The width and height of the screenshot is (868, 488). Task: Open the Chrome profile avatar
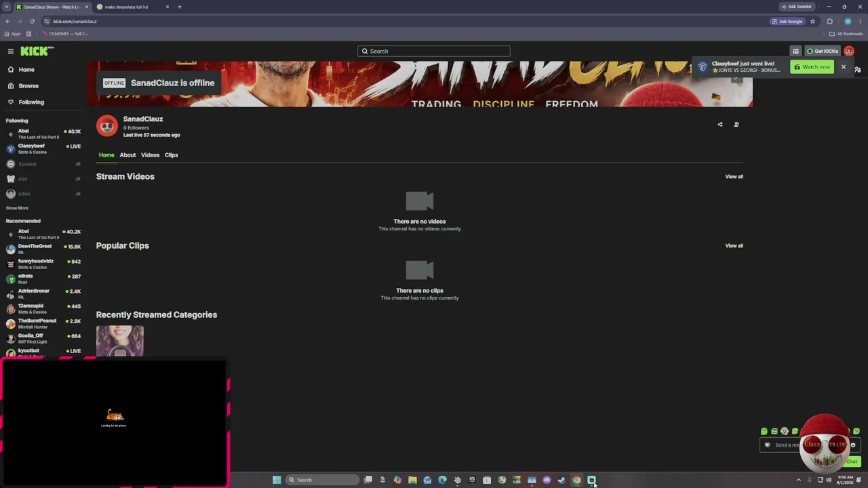tap(848, 21)
